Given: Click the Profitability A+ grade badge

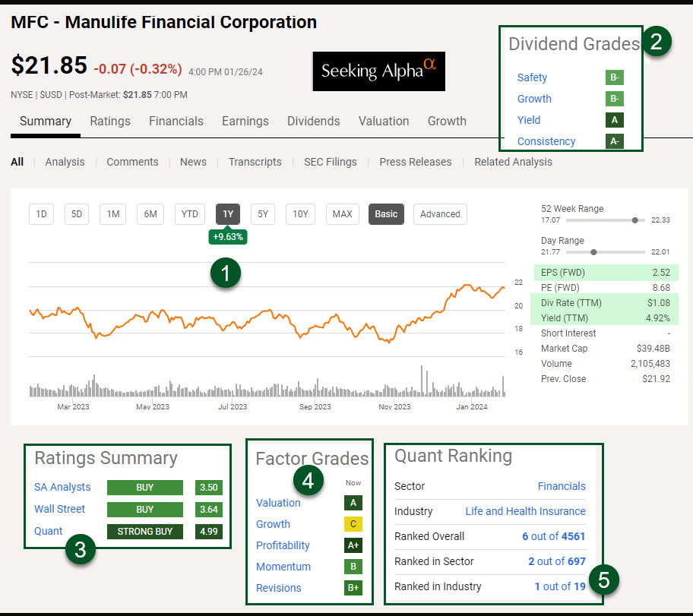Looking at the screenshot, I should pyautogui.click(x=352, y=545).
